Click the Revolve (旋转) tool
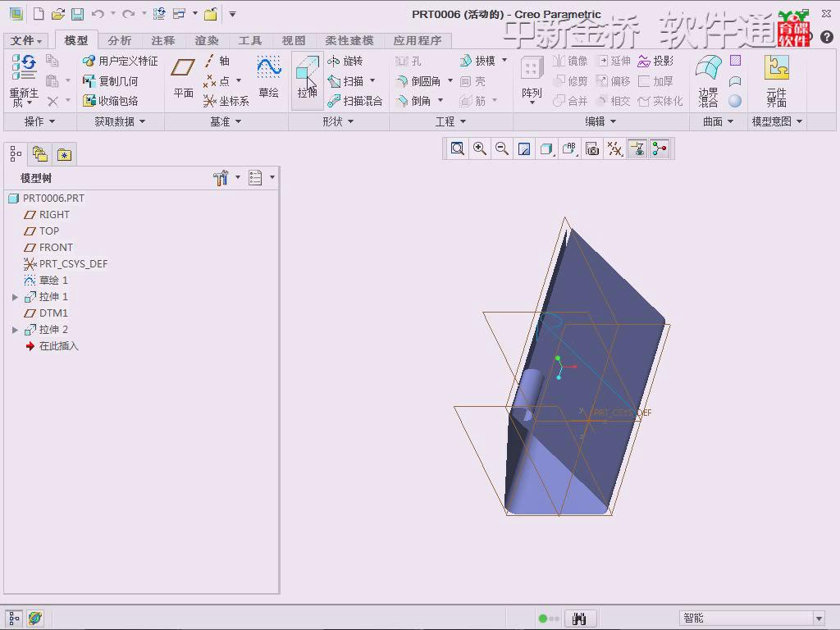840x630 pixels. (x=345, y=61)
